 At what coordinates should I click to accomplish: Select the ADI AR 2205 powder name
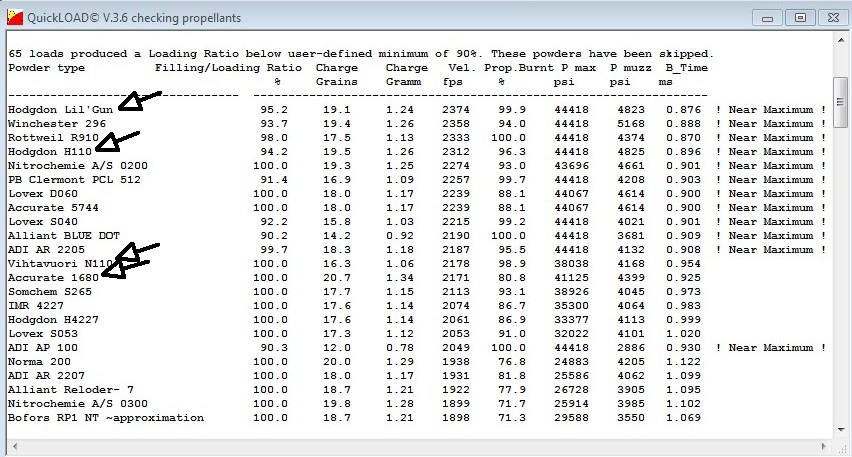point(46,250)
